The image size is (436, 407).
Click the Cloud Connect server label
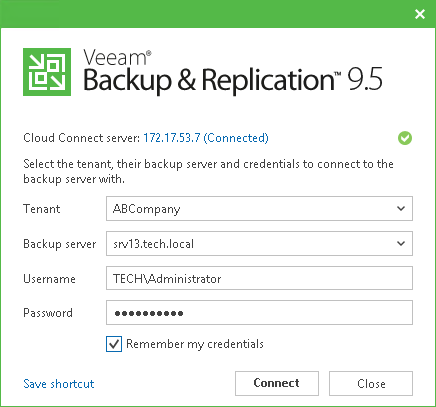tap(81, 138)
